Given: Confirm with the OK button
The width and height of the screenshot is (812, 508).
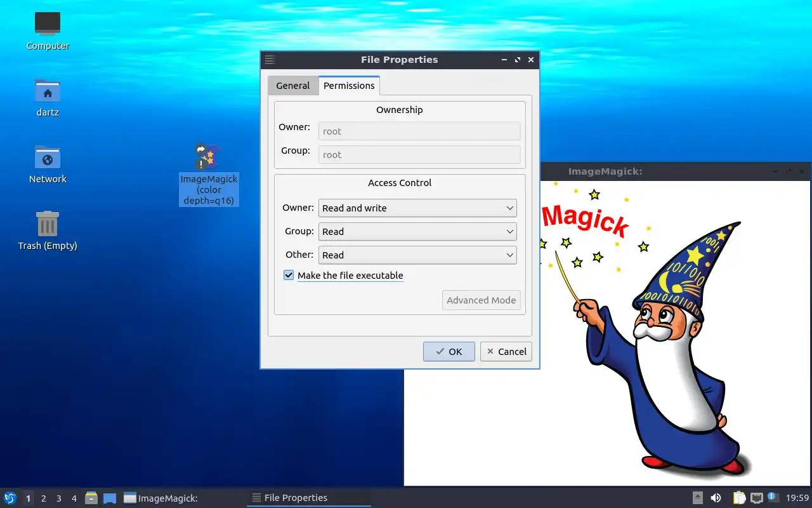Looking at the screenshot, I should click(449, 351).
